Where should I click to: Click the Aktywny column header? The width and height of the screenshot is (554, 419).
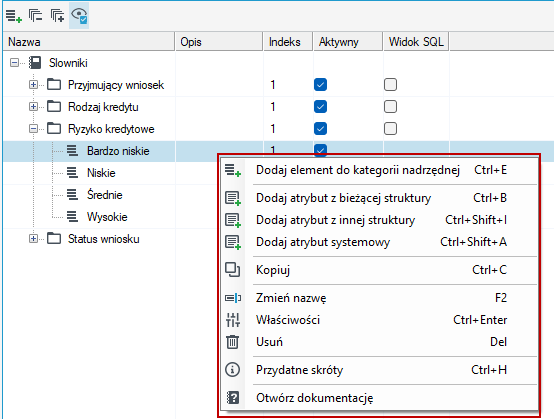(348, 42)
